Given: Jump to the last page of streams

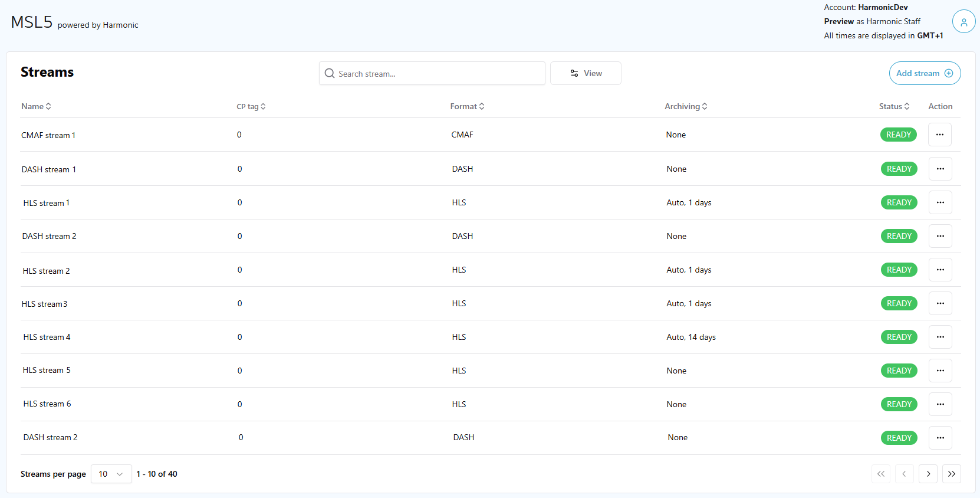Looking at the screenshot, I should [x=951, y=474].
